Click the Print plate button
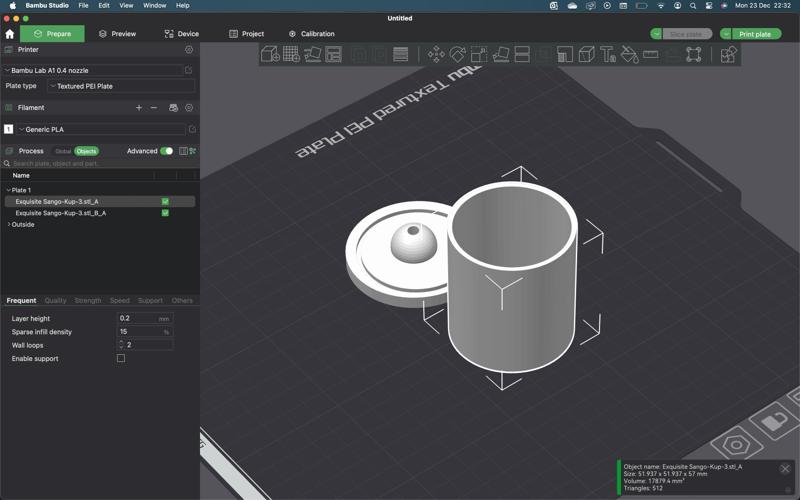Viewport: 800px width, 500px height. tap(755, 34)
